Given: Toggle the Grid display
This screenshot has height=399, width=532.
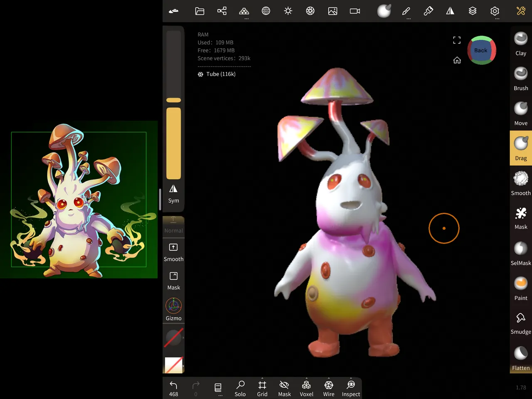Looking at the screenshot, I should (x=262, y=389).
